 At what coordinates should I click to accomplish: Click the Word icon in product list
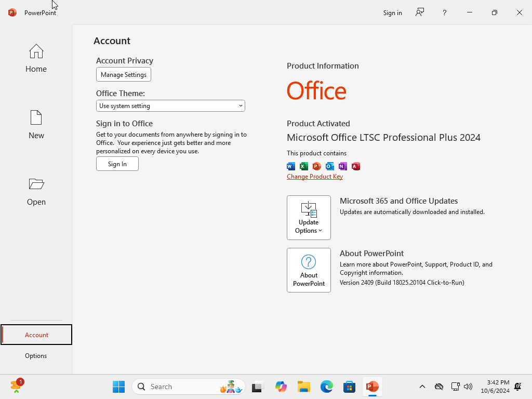click(x=291, y=166)
